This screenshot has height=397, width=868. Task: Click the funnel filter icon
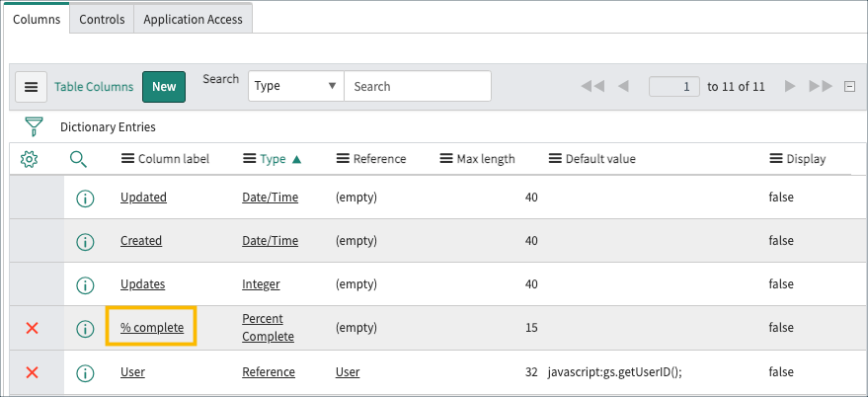35,126
